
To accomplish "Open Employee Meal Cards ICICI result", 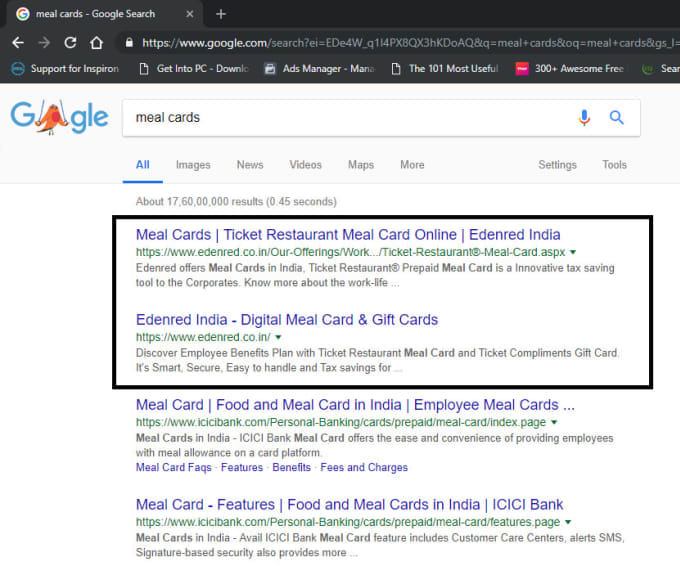I will click(355, 405).
